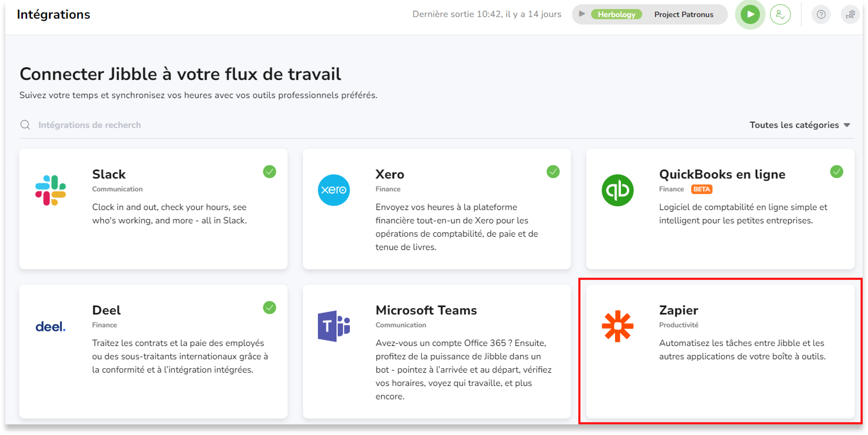The image size is (868, 435).
Task: Click the Deel description text
Action: (180, 356)
